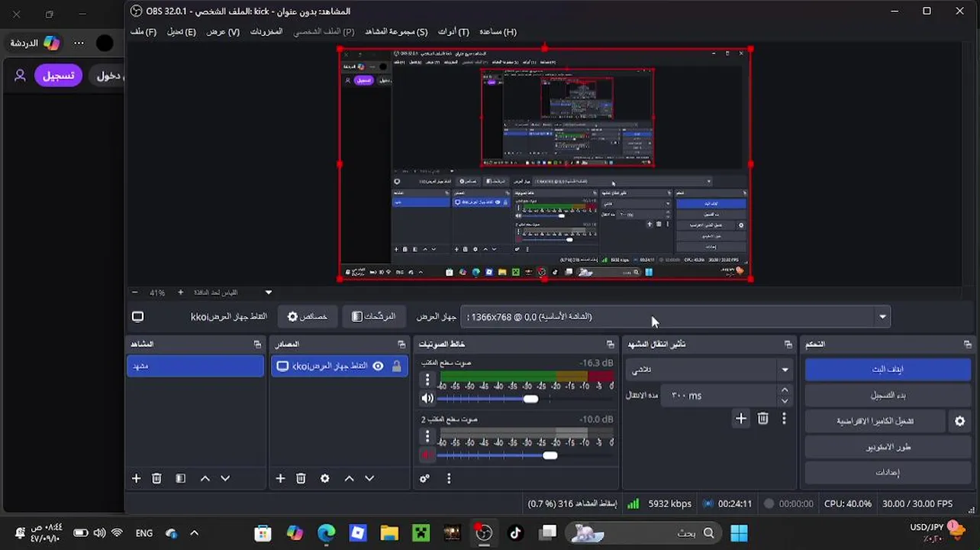Select the kkoi display capture source row
Viewport: 980px width, 550px height.
coord(339,366)
